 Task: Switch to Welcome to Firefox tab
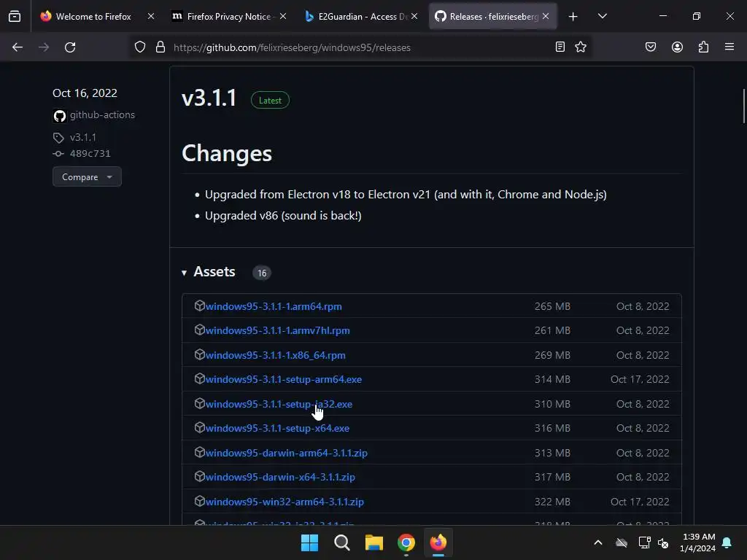coord(93,17)
